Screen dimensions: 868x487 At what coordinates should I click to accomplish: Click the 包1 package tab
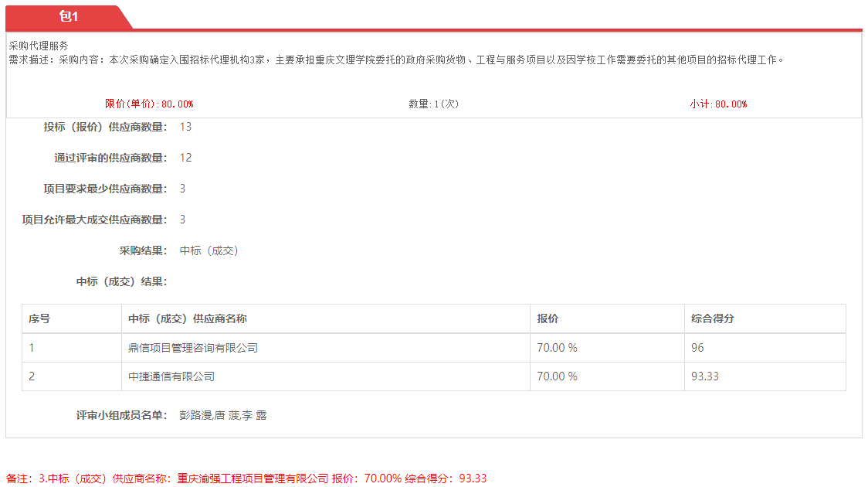click(x=68, y=16)
